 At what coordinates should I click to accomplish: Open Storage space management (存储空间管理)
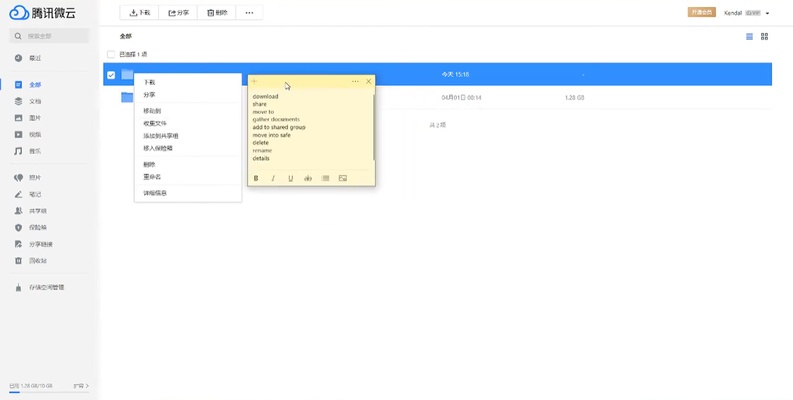(x=39, y=287)
